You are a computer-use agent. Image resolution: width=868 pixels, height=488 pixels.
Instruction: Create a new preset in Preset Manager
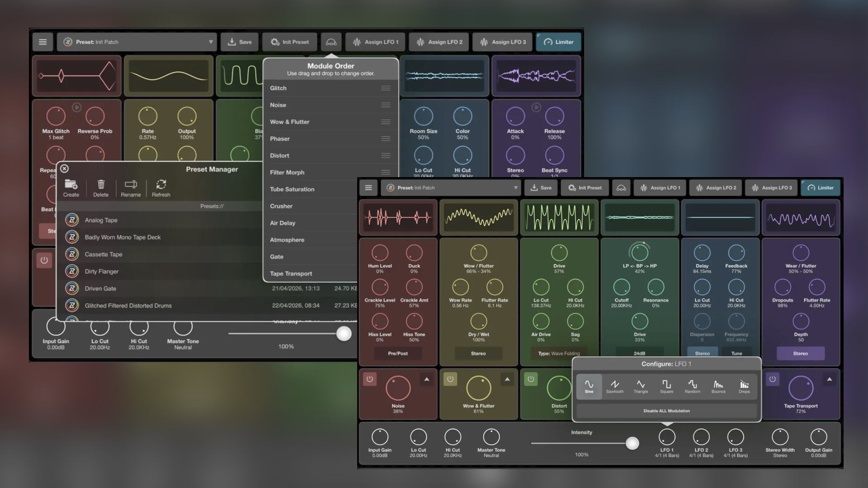point(71,188)
